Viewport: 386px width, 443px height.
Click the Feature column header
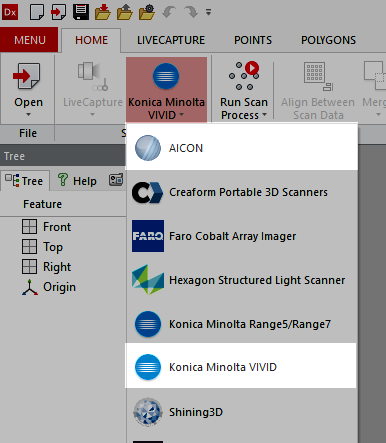(42, 204)
